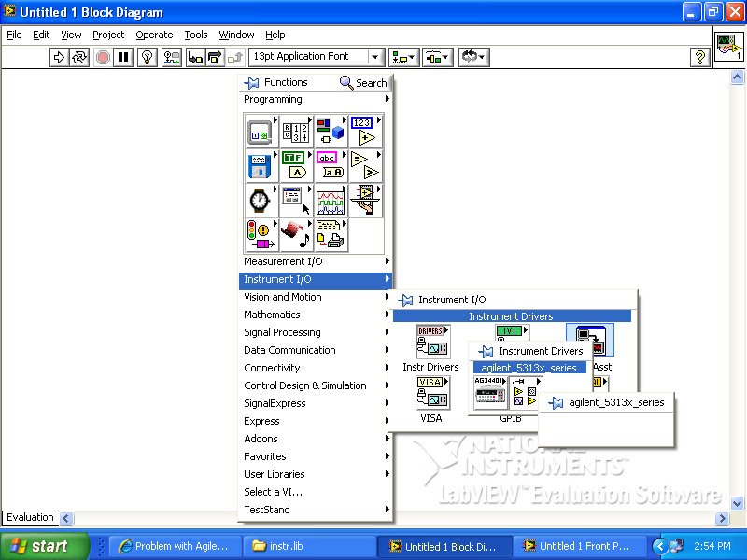Open the View menu

(71, 35)
